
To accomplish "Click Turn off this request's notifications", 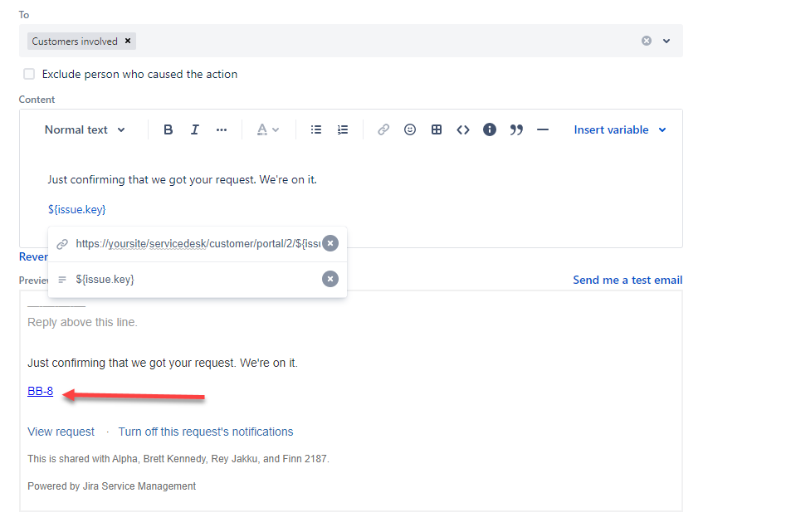I will 206,432.
